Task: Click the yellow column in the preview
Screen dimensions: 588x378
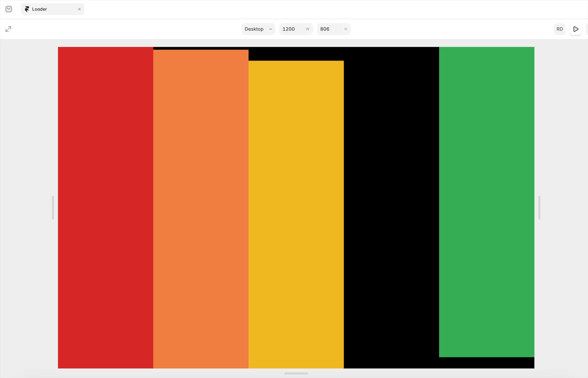Action: coord(296,215)
